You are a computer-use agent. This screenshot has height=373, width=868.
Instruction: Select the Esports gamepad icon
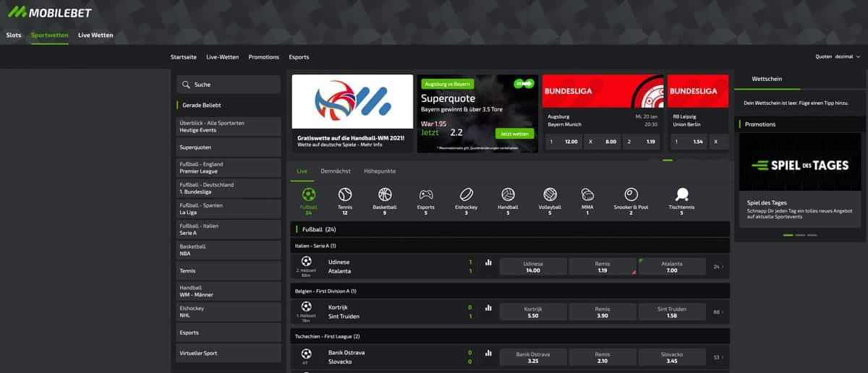pos(426,194)
